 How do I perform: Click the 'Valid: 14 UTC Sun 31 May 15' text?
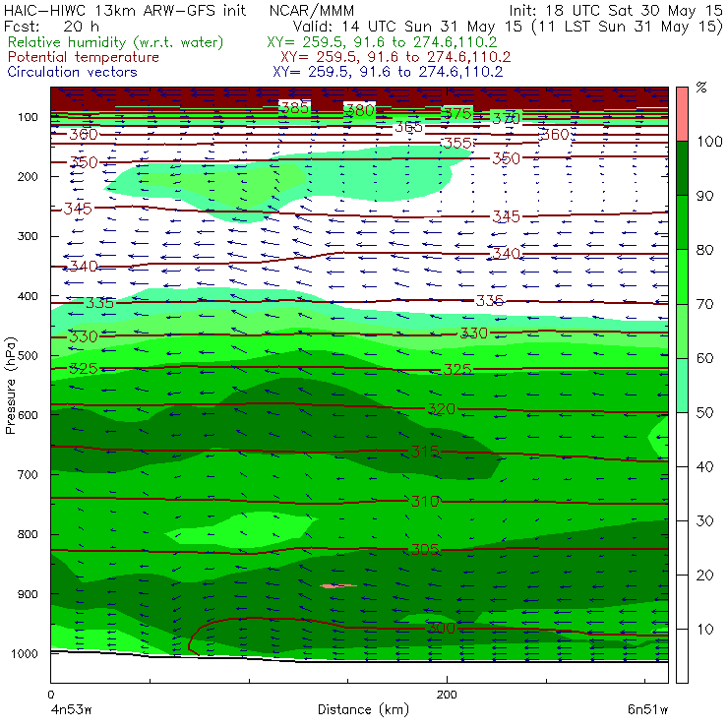407,27
